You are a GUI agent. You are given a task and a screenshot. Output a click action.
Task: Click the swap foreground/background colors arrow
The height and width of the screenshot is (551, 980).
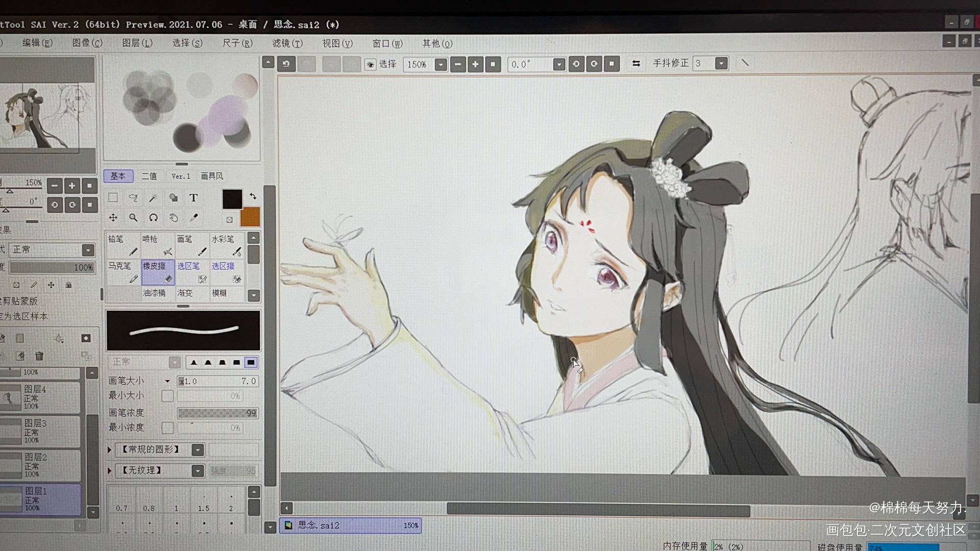(253, 196)
